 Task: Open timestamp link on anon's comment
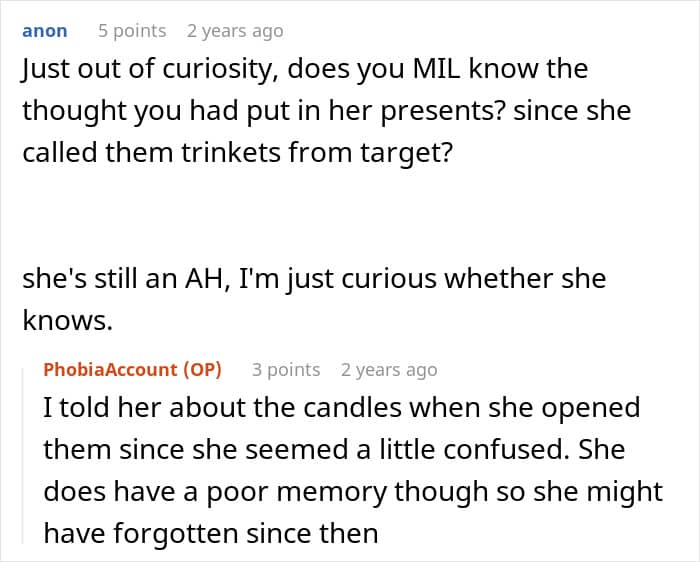[x=235, y=31]
